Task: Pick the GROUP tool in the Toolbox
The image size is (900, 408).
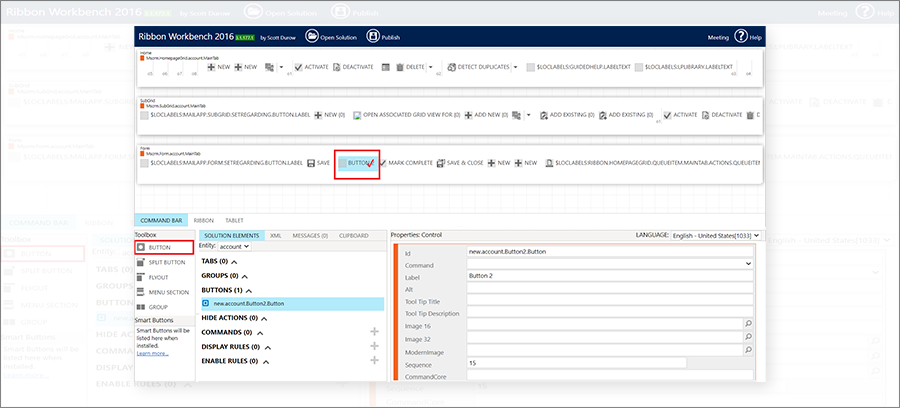Action: 153,307
